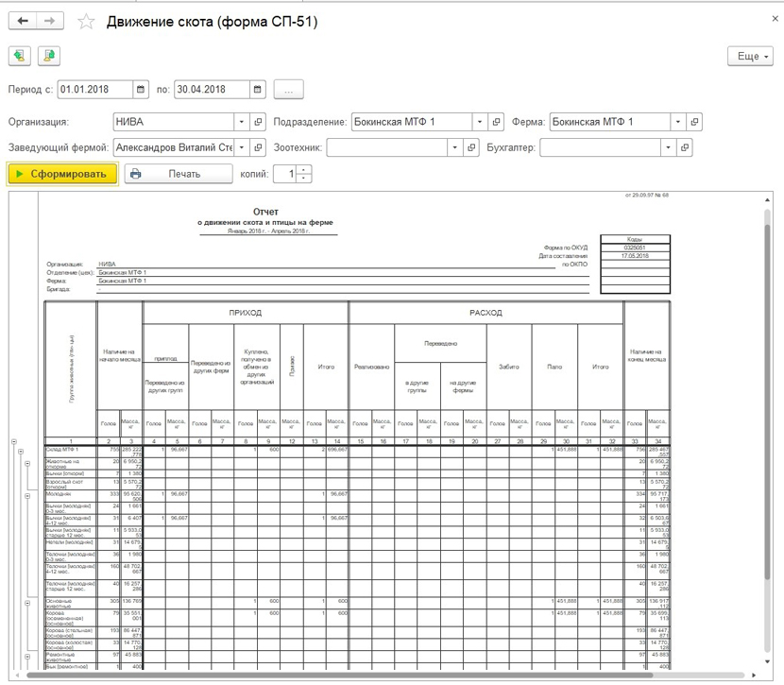Open calendar picker for period end date
This screenshot has width=784, height=685.
257,90
